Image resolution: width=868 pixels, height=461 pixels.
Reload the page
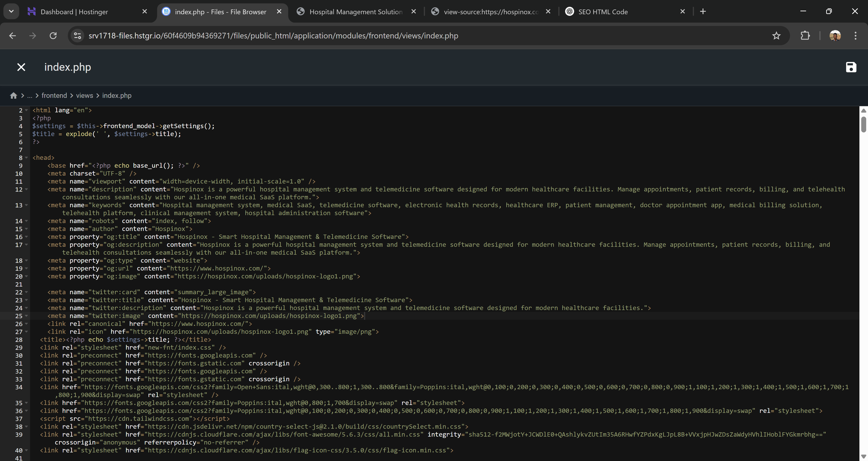coord(53,36)
